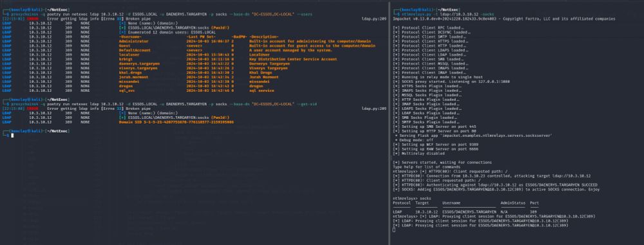
Task: Click the 'Port' column header in socks table
Action: (x=535, y=203)
